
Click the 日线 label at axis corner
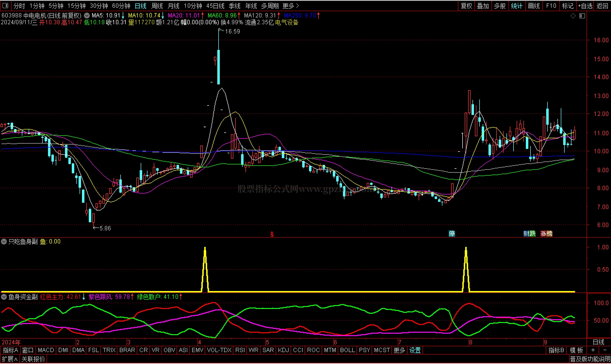598,342
